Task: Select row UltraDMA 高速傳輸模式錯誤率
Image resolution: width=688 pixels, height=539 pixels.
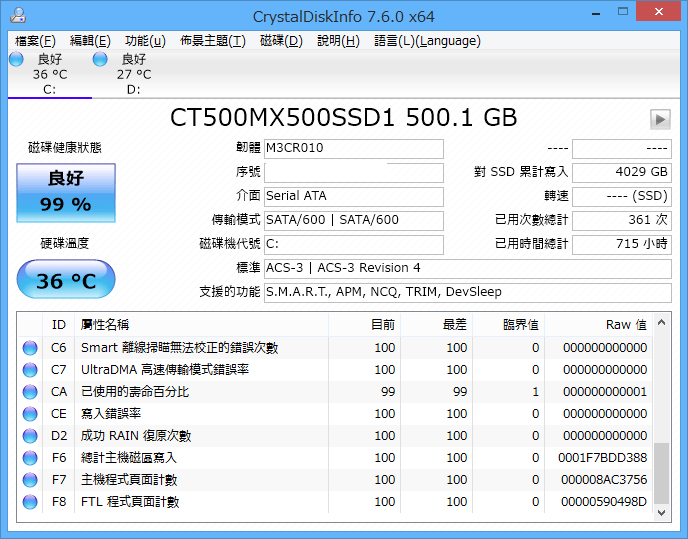Action: [x=335, y=370]
